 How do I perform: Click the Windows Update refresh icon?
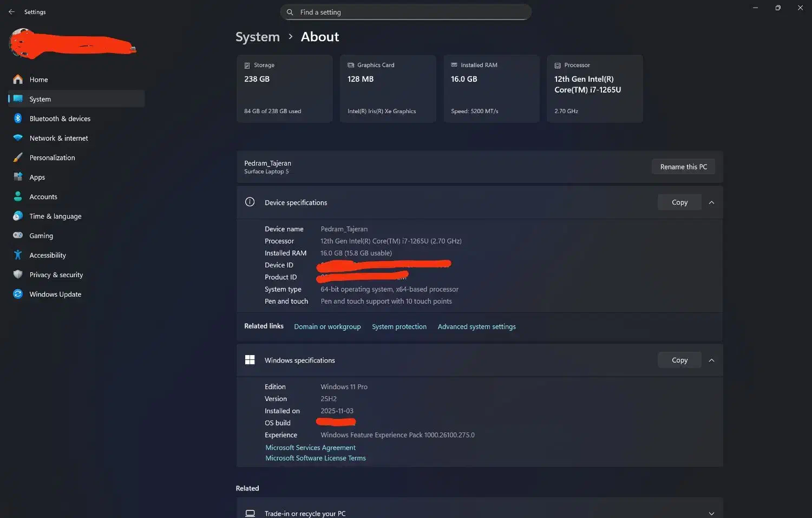click(18, 294)
